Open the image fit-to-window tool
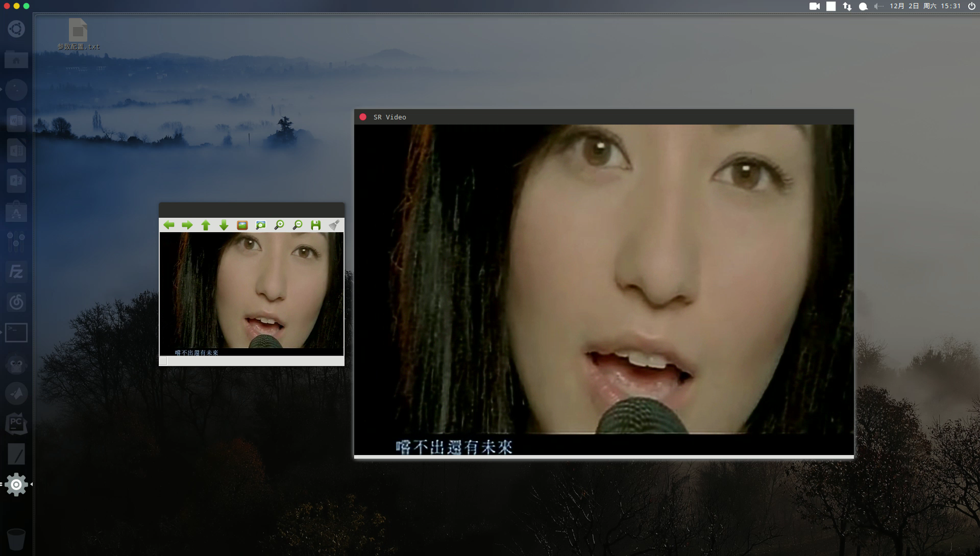 point(261,224)
